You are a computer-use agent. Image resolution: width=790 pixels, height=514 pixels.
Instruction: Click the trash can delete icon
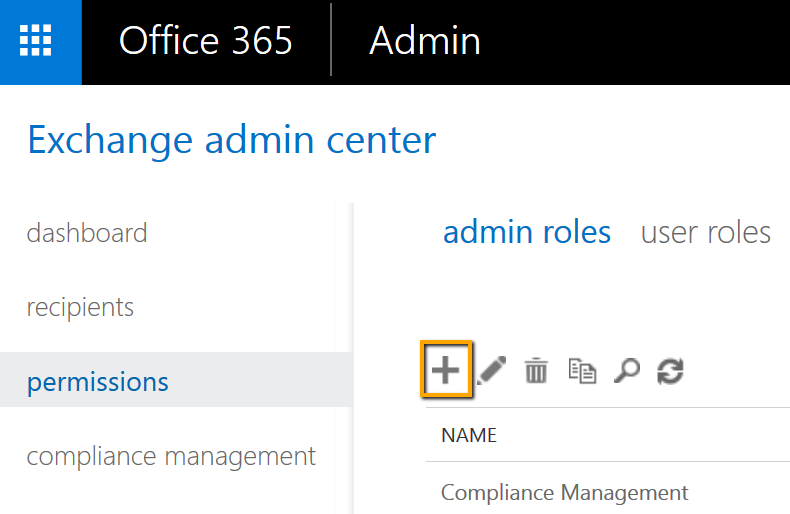pyautogui.click(x=536, y=371)
